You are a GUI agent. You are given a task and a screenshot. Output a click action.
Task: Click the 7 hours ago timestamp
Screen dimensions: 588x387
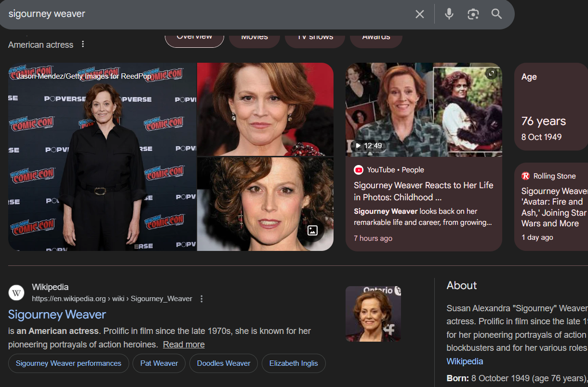tap(373, 238)
